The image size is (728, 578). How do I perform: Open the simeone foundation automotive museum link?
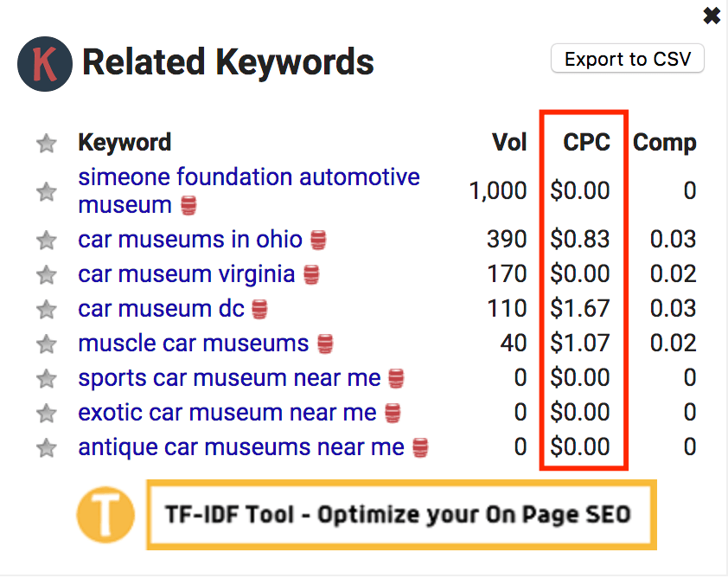coord(248,178)
